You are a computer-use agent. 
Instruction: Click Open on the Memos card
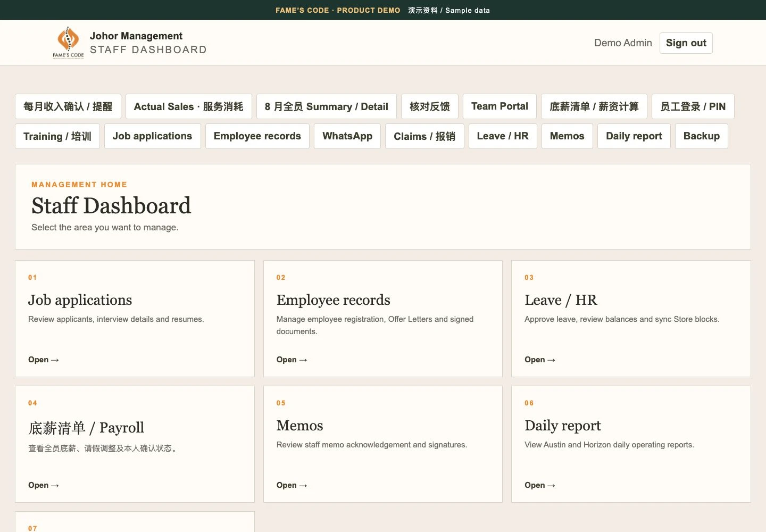tap(292, 485)
